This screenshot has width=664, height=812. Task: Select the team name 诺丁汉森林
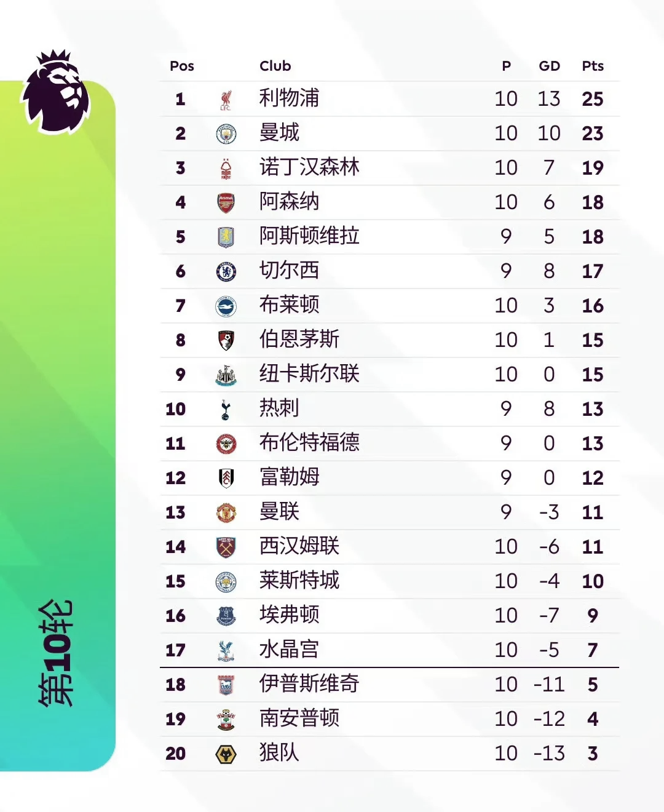309,167
